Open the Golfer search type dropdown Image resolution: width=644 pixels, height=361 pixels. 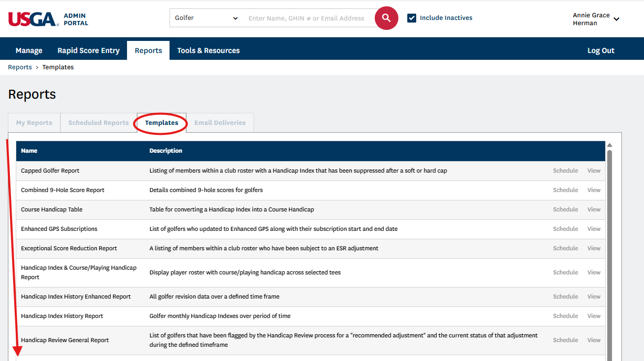click(206, 18)
